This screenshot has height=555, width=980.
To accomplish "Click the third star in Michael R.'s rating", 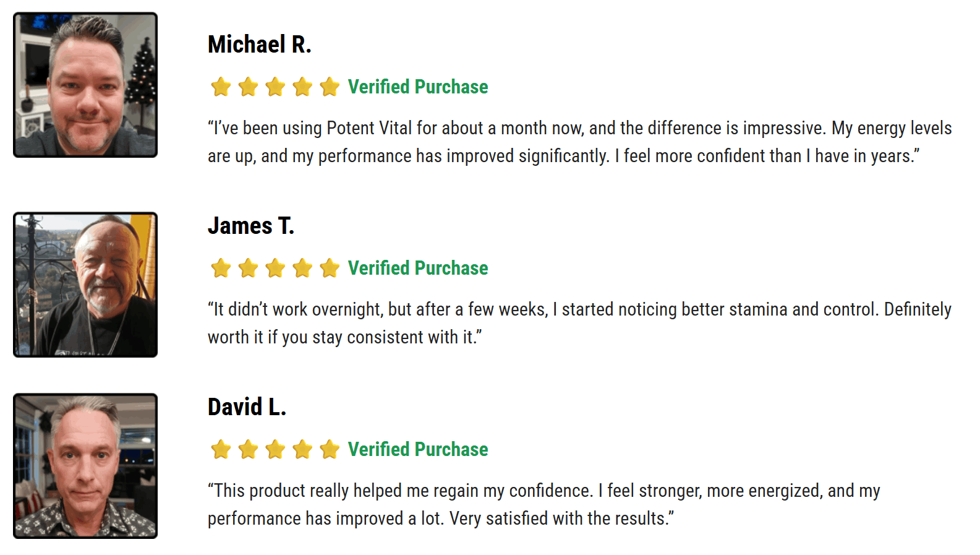I will [275, 87].
